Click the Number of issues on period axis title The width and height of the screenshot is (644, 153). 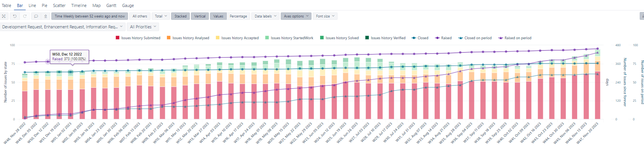pos(642,82)
